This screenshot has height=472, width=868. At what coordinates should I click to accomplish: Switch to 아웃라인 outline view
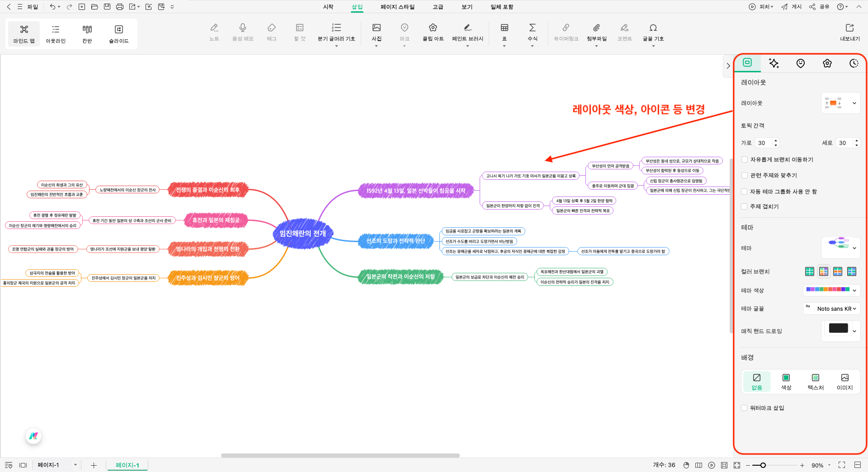56,34
